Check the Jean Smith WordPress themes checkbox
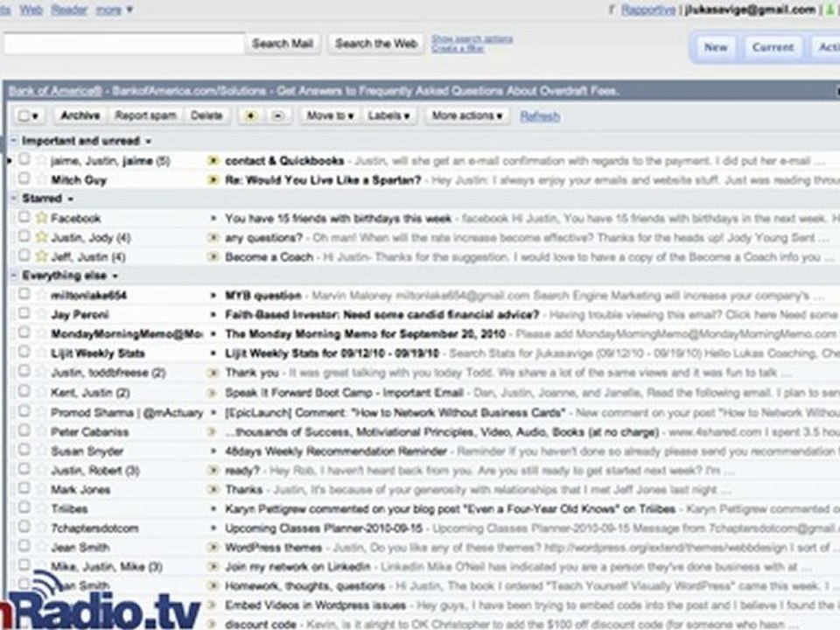The image size is (840, 630). click(24, 546)
